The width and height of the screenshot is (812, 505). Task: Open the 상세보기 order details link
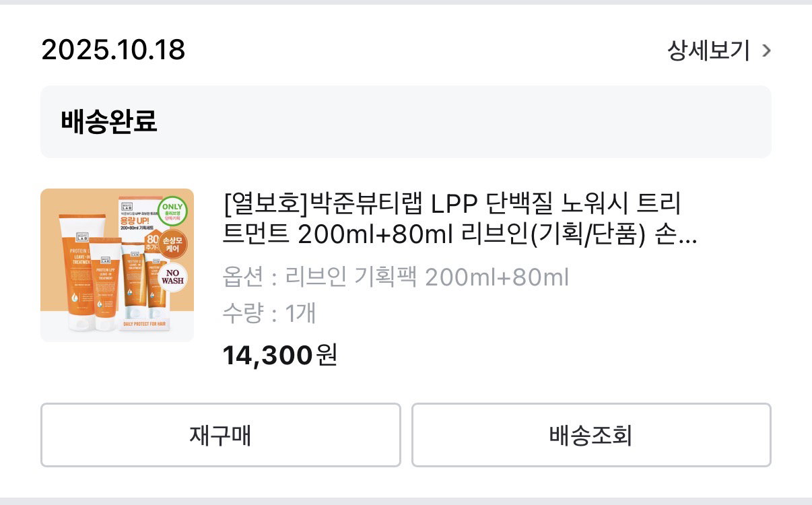(x=708, y=50)
